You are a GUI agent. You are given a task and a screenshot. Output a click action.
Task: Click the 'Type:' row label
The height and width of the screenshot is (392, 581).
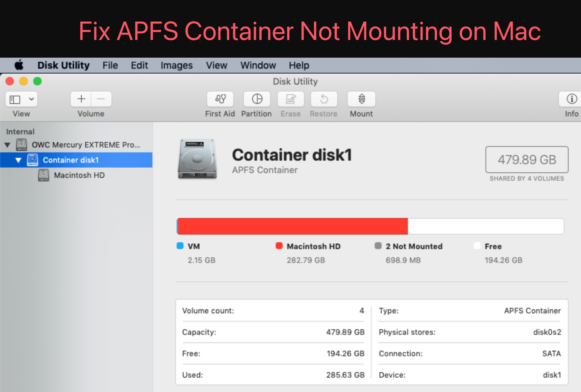pos(389,311)
